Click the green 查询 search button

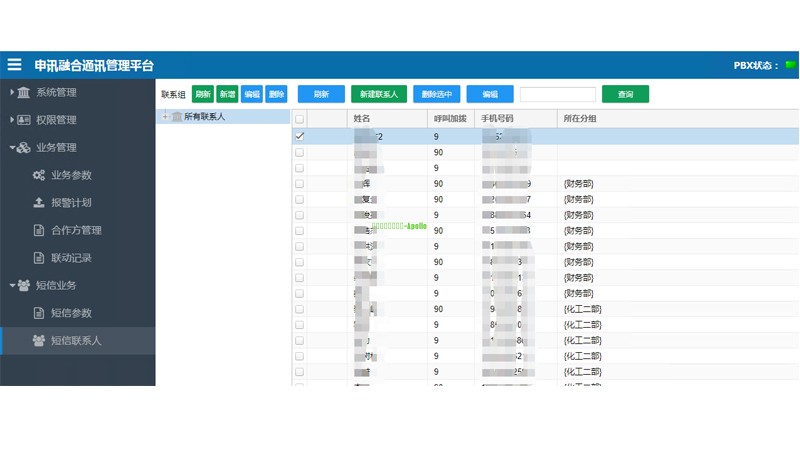625,94
